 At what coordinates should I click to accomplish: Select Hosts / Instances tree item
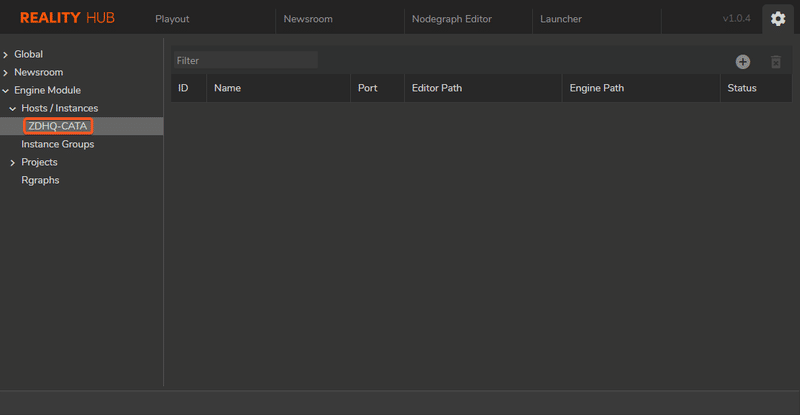(60, 108)
